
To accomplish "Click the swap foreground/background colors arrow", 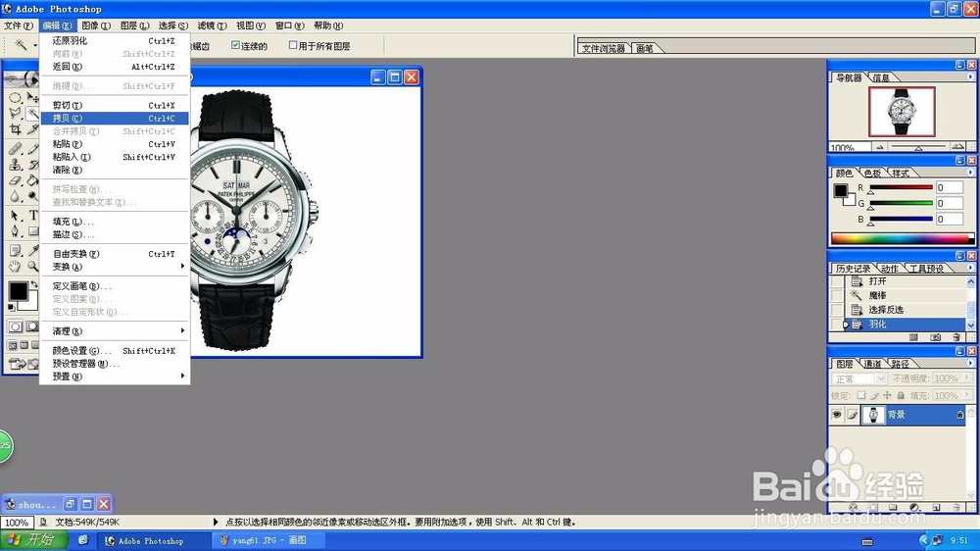I will 33,284.
